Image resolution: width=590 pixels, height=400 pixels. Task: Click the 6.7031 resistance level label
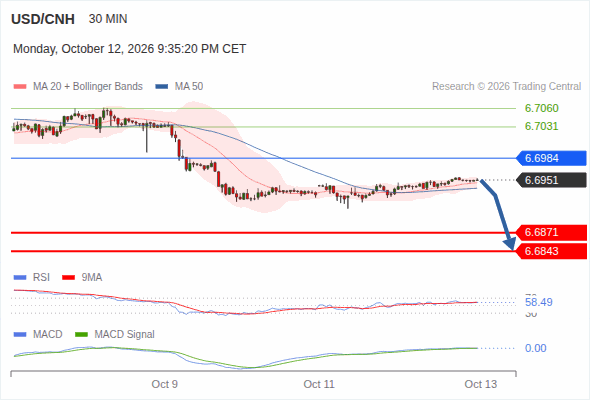(x=541, y=126)
